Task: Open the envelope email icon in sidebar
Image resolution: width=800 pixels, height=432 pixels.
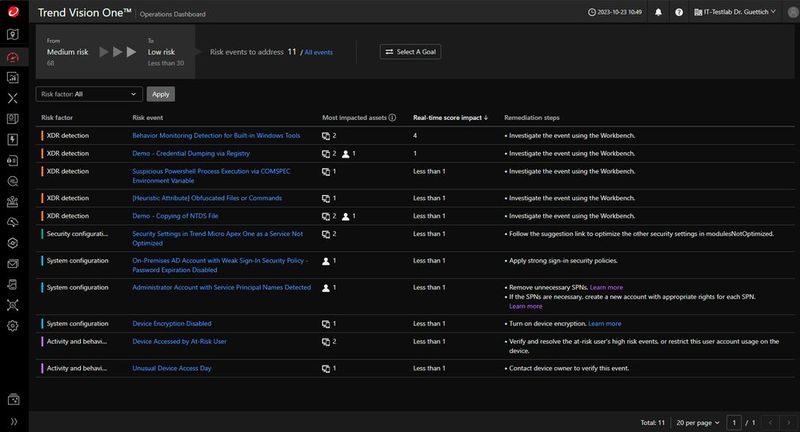Action: coord(13,264)
